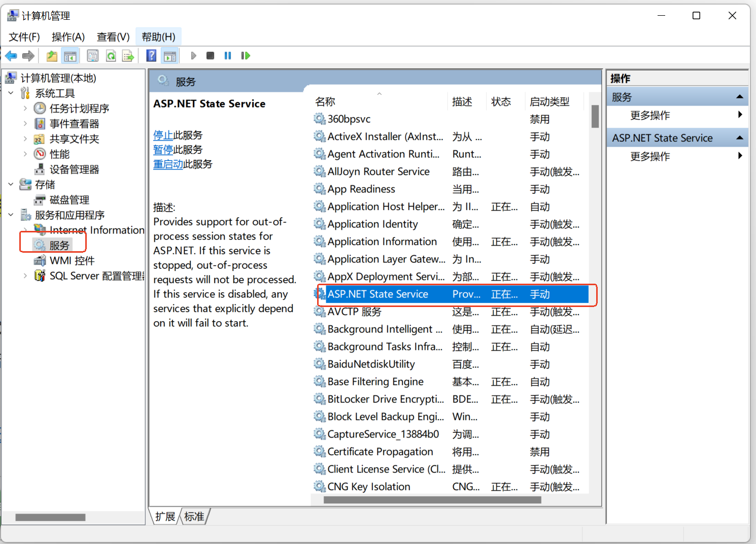Sort list by the 启动类型 column header
The image size is (756, 544).
click(555, 101)
